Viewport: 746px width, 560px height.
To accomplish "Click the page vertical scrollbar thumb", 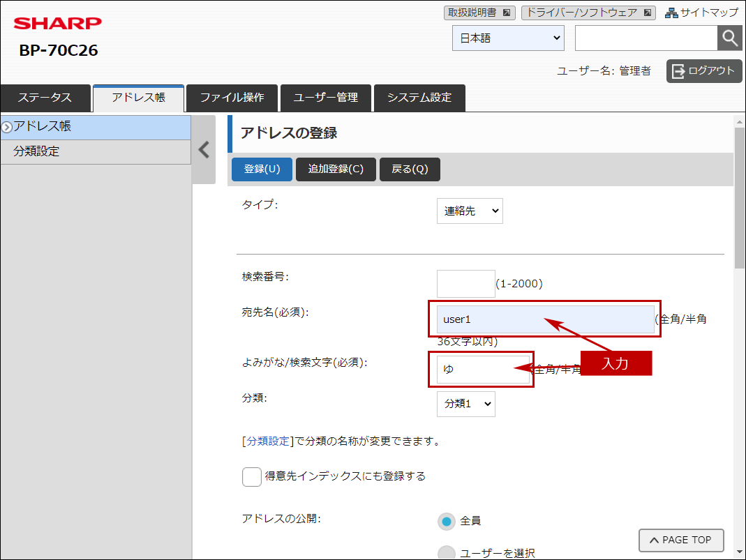I will pyautogui.click(x=739, y=199).
